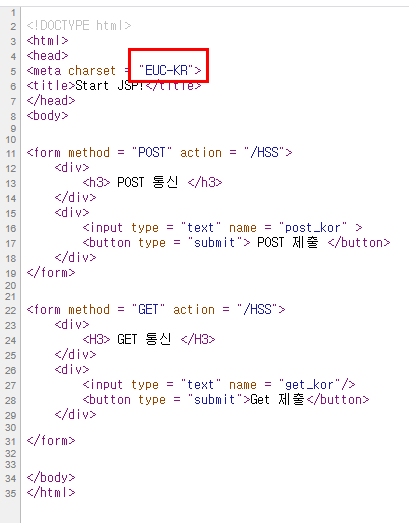Image resolution: width=409 pixels, height=523 pixels.
Task: Click the action value on POST form line
Action: click(x=264, y=152)
